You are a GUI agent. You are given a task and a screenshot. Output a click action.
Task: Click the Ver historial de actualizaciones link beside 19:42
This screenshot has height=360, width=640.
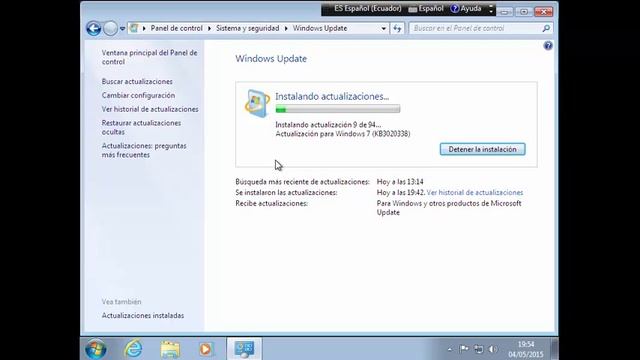click(475, 192)
